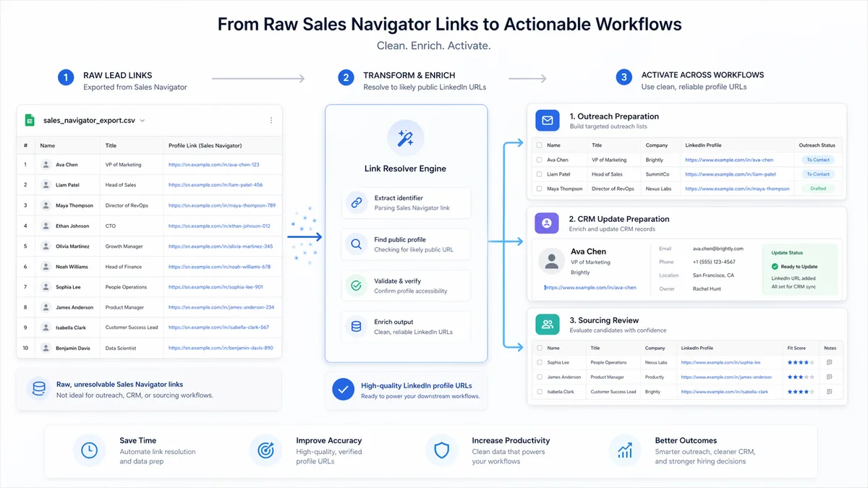The width and height of the screenshot is (868, 488).
Task: Click the Sourcing Review people icon
Action: point(548,323)
